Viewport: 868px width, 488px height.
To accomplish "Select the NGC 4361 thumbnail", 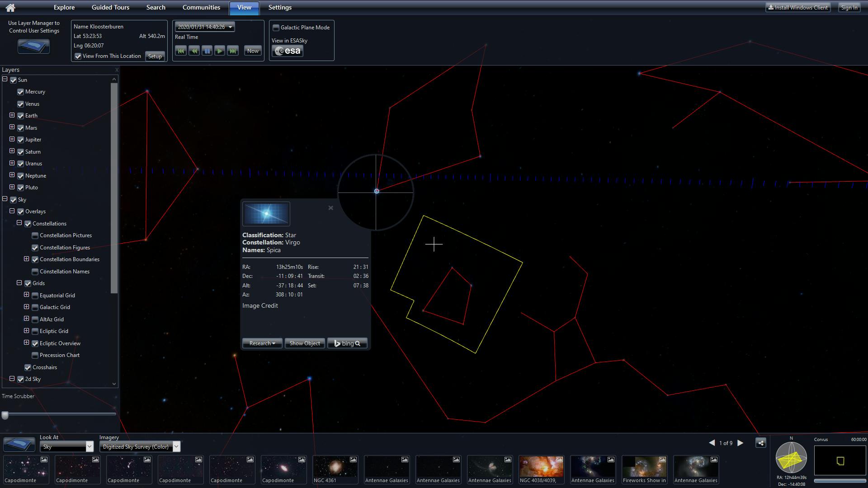I will pyautogui.click(x=335, y=469).
